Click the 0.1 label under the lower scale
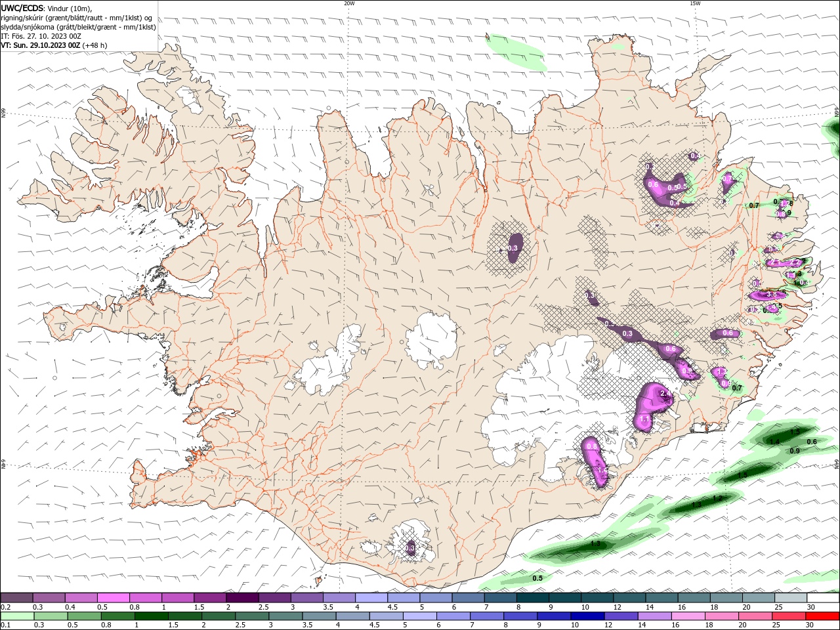Screen dimensions: 840x630 [7, 625]
